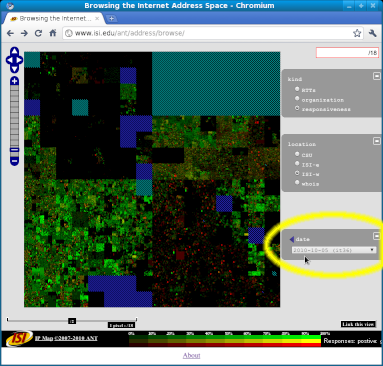Select the organization kind option

297,98
